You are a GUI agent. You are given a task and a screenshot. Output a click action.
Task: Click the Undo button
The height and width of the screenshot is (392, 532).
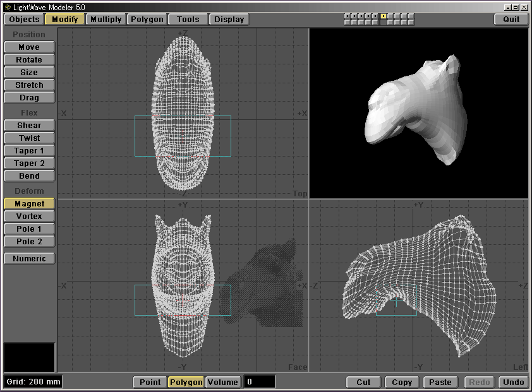pos(513,382)
